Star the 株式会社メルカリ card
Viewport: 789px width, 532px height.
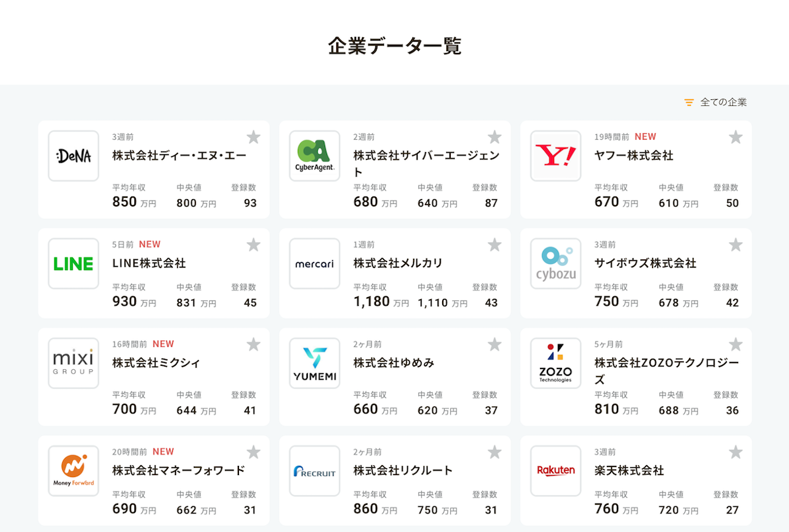tap(494, 245)
